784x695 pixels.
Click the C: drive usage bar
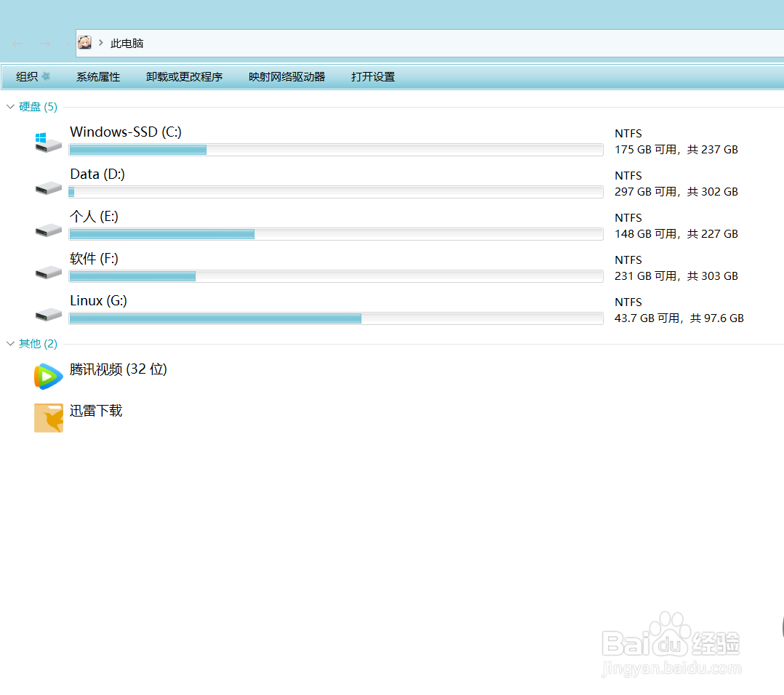pyautogui.click(x=336, y=149)
